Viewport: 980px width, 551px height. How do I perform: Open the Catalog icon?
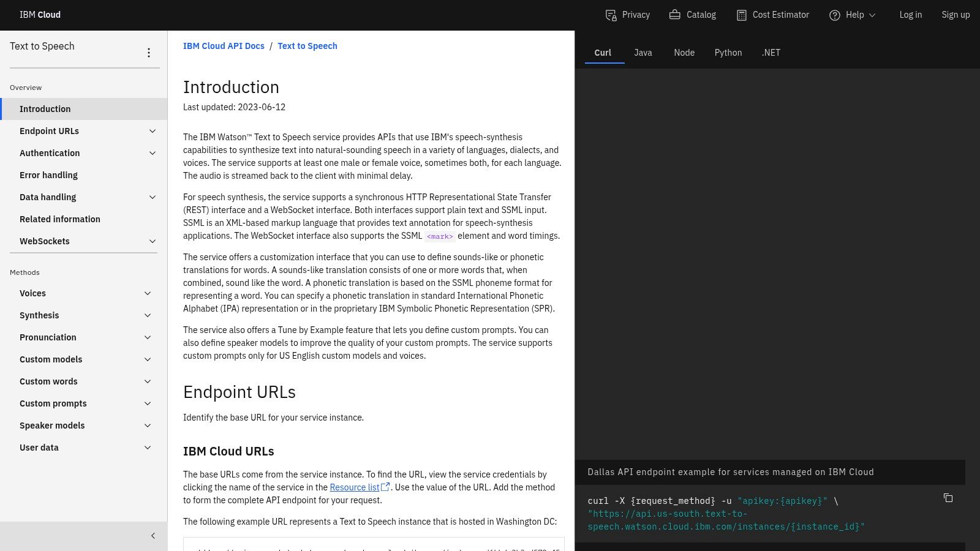coord(674,15)
